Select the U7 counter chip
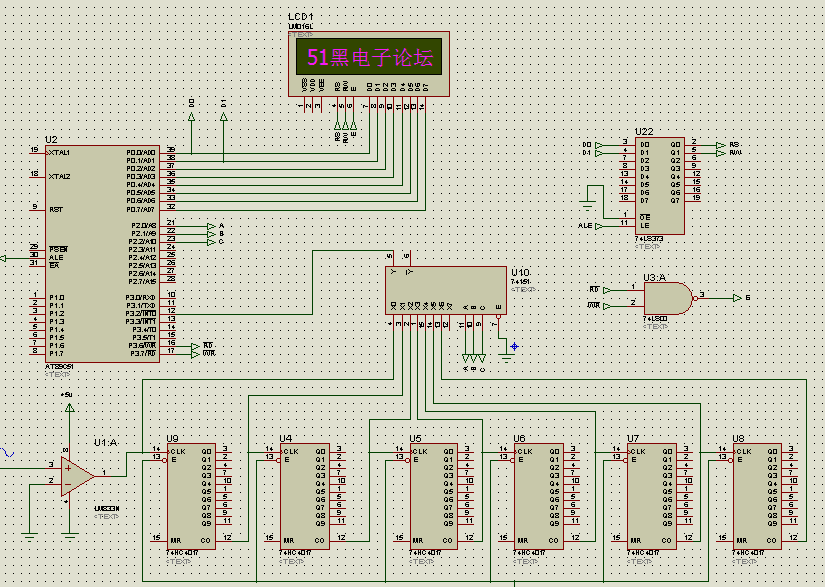Viewport: 825px width, 587px height. [x=652, y=496]
